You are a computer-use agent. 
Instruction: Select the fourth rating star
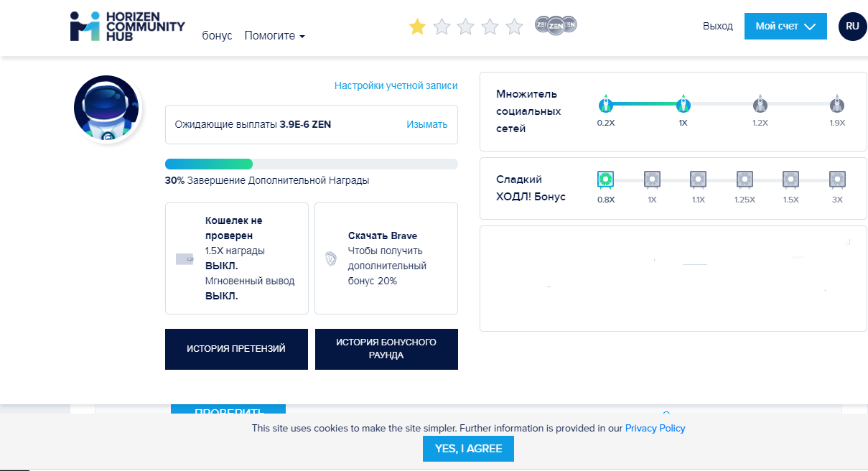(490, 27)
